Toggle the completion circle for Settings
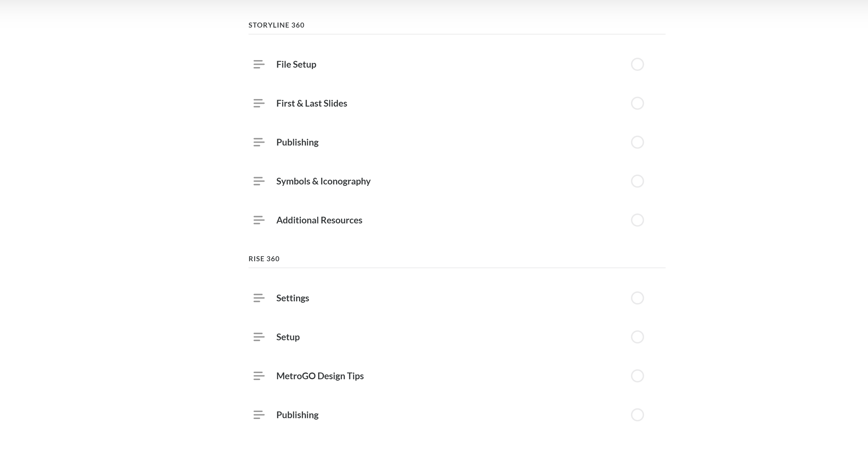Viewport: 868px width, 461px height. click(637, 298)
